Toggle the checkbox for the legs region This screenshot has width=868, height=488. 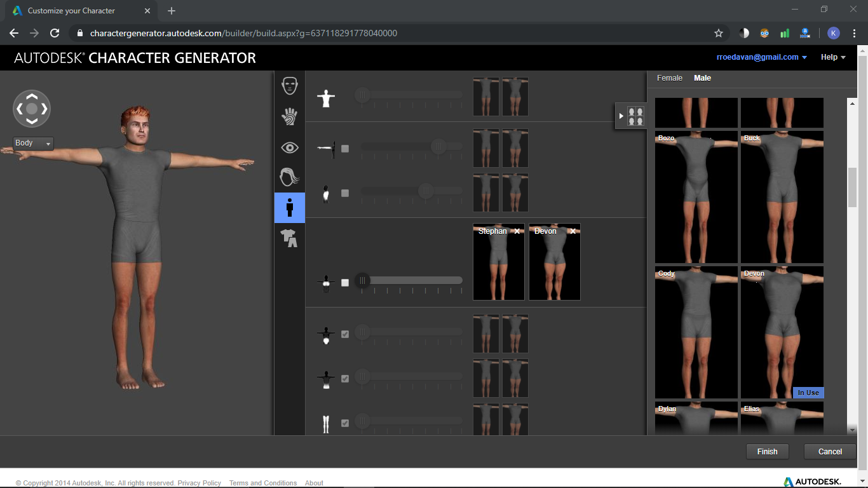(x=345, y=423)
